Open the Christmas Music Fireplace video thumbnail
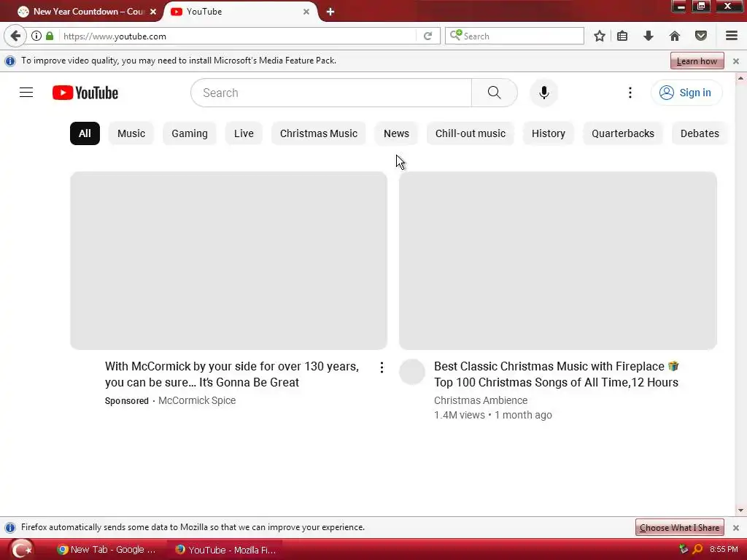Screen dimensions: 747x560 coord(558,260)
